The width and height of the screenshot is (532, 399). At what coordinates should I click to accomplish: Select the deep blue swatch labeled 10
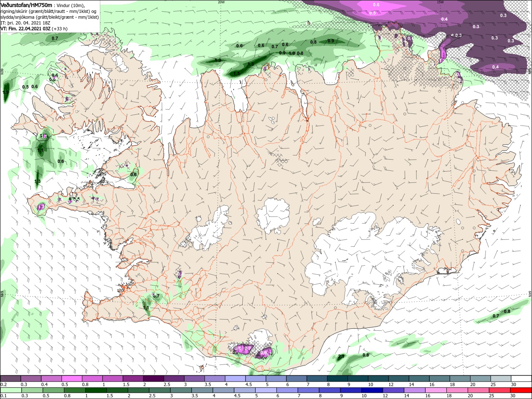pyautogui.click(x=372, y=390)
